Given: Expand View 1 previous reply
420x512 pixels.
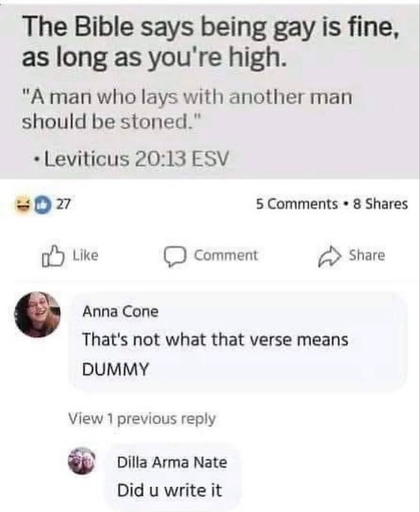Looking at the screenshot, I should point(142,419).
